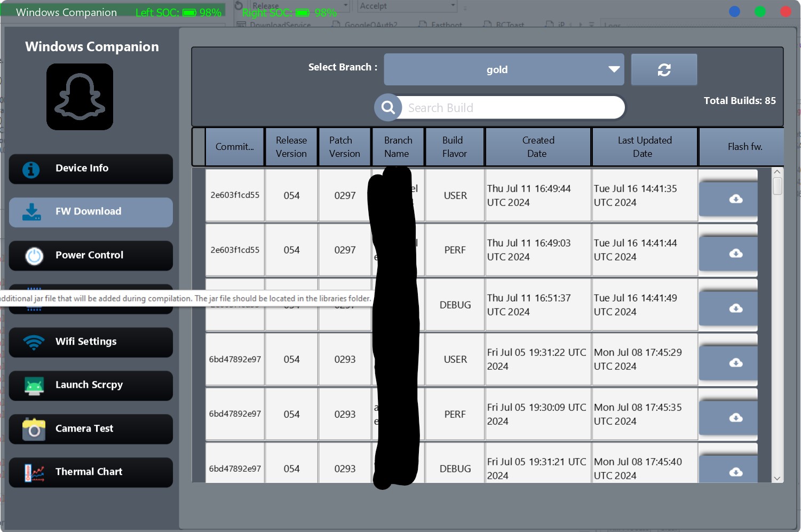Image resolution: width=801 pixels, height=532 pixels.
Task: Download firmware for PERF build created Jul 11 16:49:03
Action: coord(728,253)
